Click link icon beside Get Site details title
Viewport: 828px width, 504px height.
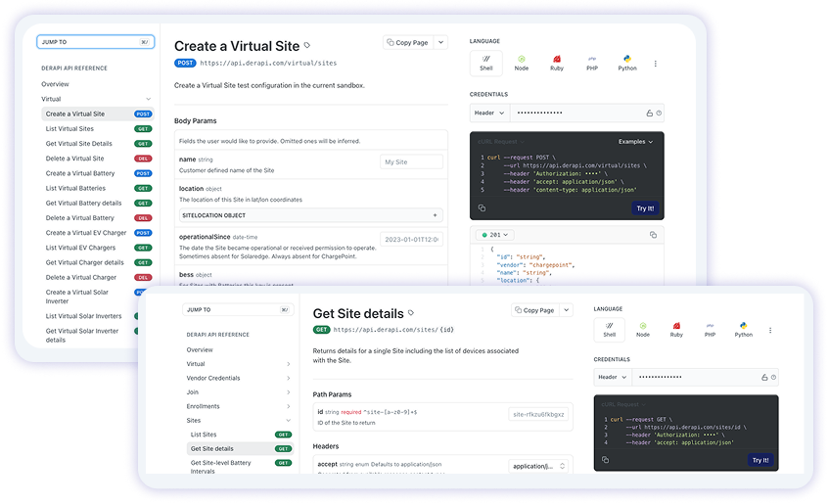411,313
